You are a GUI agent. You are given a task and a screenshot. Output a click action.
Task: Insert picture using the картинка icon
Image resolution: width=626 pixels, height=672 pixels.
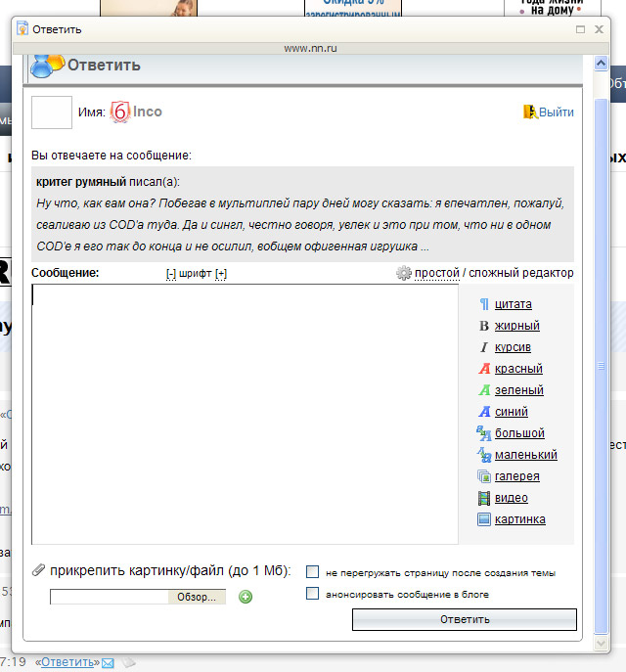tap(483, 519)
